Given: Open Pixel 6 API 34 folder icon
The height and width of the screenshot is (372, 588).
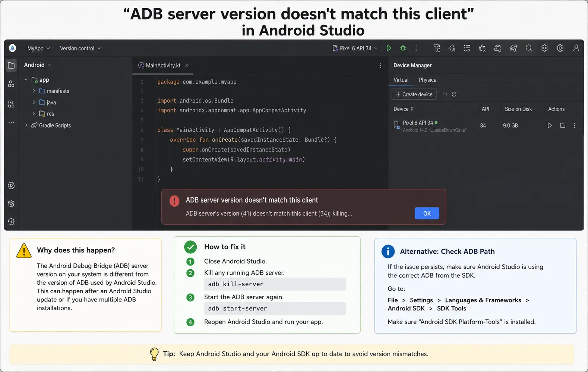Looking at the screenshot, I should tap(563, 125).
